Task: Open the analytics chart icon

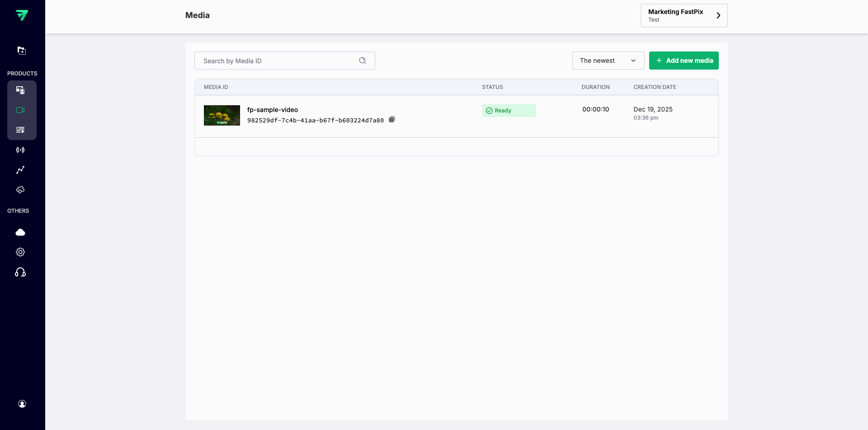Action: [20, 169]
